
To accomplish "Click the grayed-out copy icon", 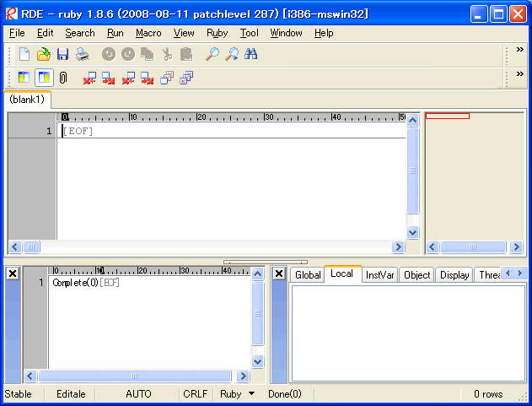I will click(148, 54).
